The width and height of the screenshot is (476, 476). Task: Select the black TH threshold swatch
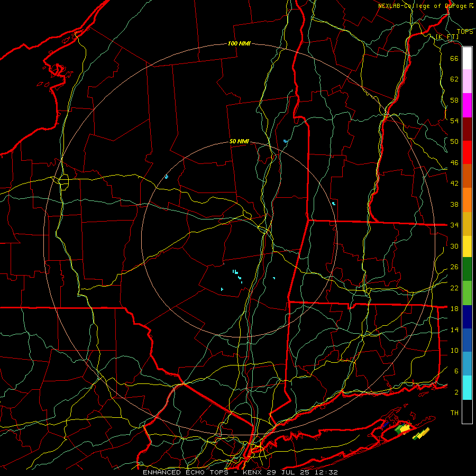pos(467,411)
